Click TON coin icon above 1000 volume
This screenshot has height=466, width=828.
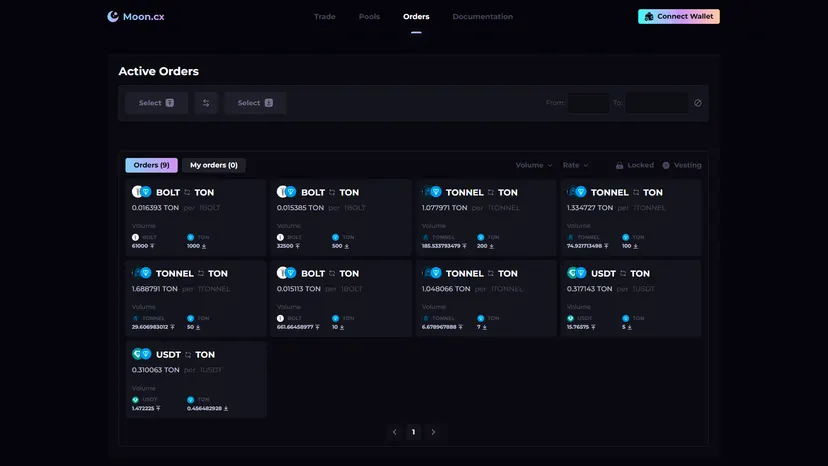click(191, 237)
